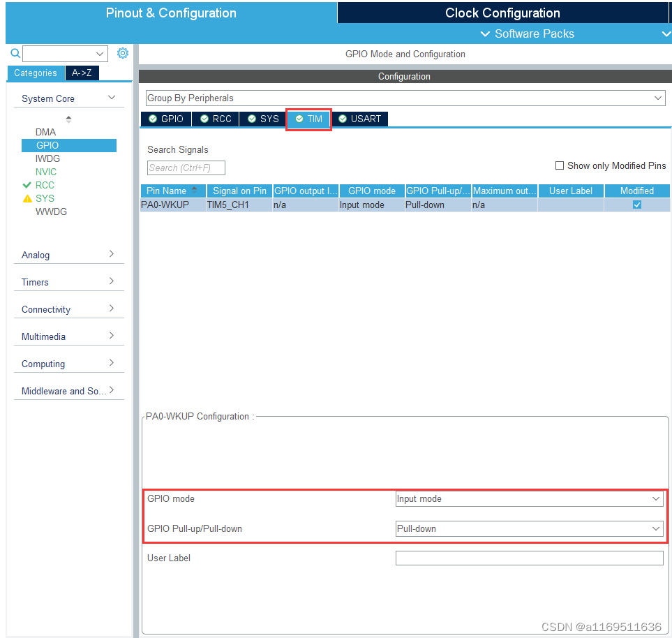Sort by Modified column header
The image size is (672, 638).
point(637,191)
